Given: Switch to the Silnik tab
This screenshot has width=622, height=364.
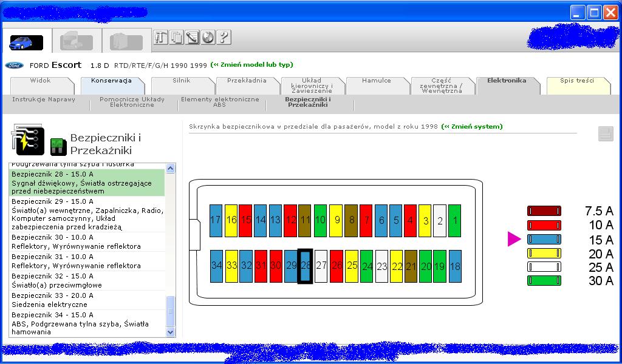Looking at the screenshot, I should (182, 81).
